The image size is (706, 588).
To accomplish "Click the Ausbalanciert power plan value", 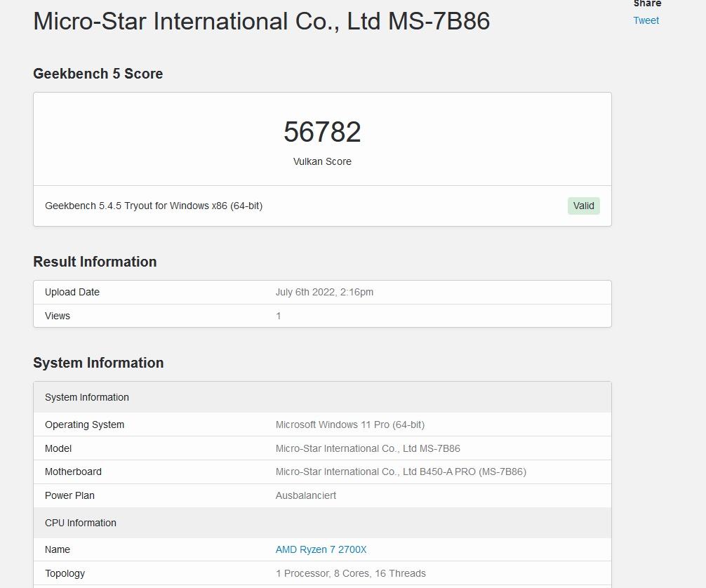I will [x=306, y=495].
